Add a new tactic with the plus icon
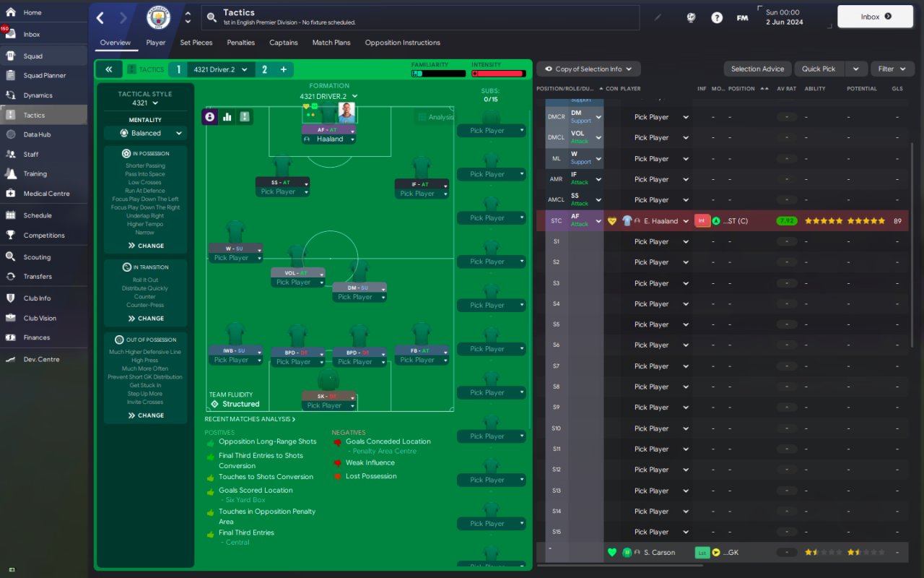Viewport: 924px width, 578px height. [283, 69]
